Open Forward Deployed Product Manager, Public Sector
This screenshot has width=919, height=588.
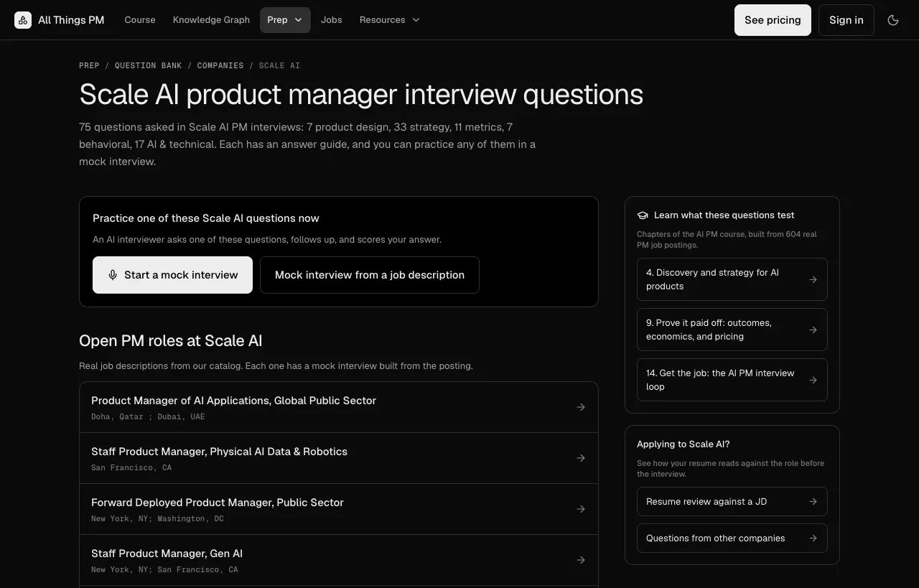(x=339, y=509)
